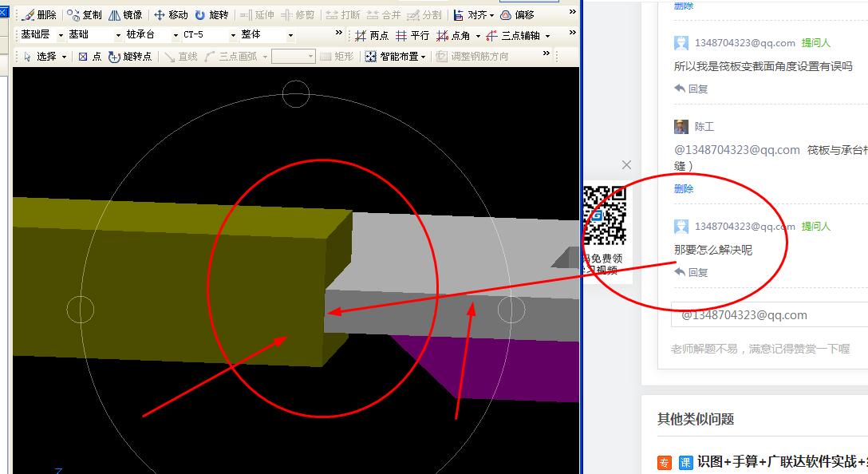Click 回复 under 所以我是筏板变截面 comment
The height and width of the screenshot is (474, 868).
point(692,89)
